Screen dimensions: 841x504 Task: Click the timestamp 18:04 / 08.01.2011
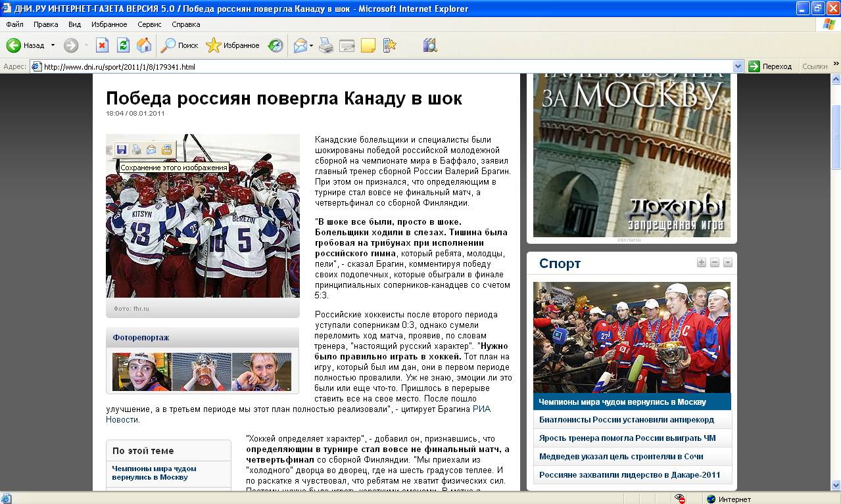[x=135, y=114]
